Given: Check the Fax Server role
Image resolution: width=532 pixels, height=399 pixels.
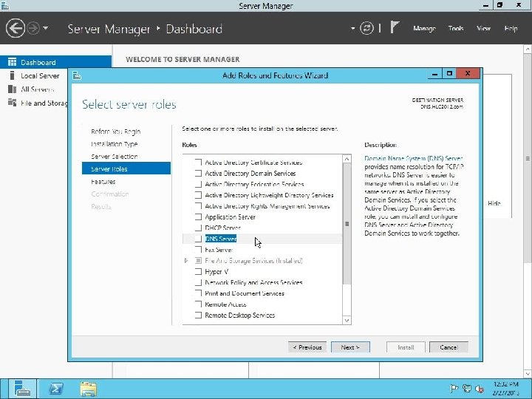Looking at the screenshot, I should coord(198,250).
